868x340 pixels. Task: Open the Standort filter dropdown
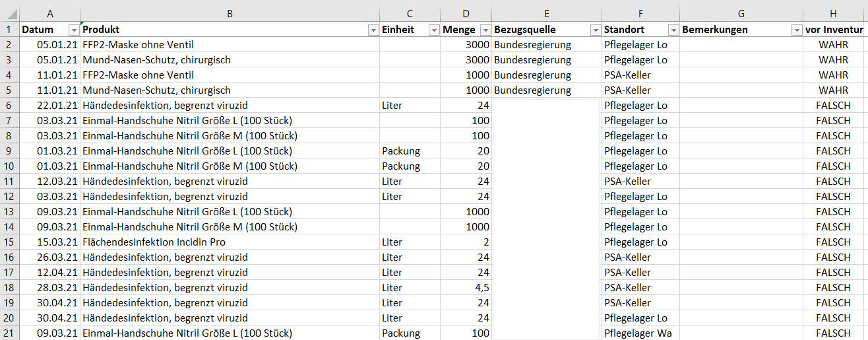tap(673, 30)
